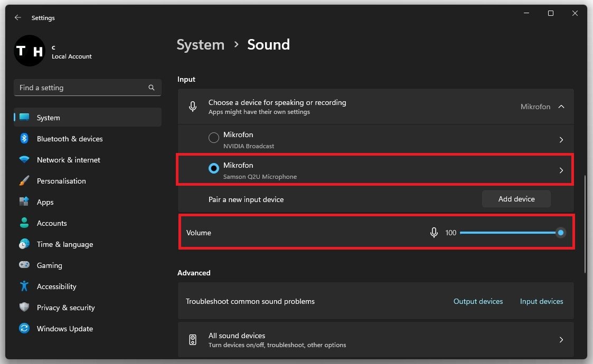This screenshot has width=593, height=364.
Task: Select the NVIDIA Broadcast Mikrofon radio button
Action: coord(214,138)
